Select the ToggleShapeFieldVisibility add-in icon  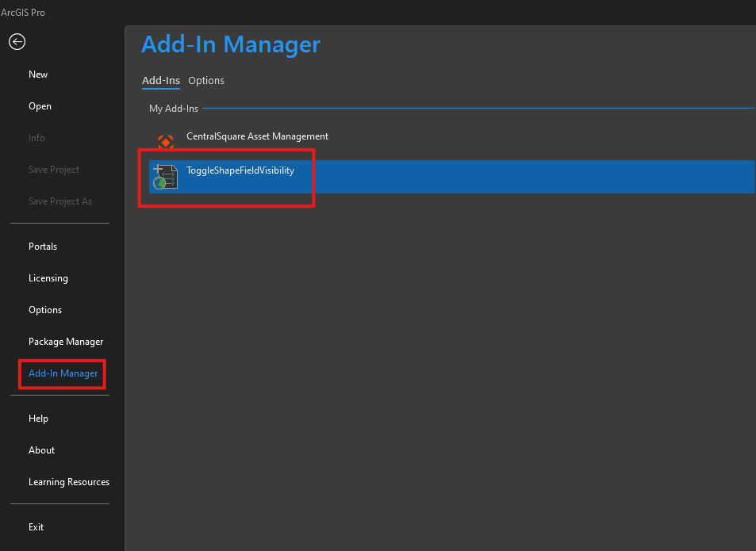[x=165, y=177]
